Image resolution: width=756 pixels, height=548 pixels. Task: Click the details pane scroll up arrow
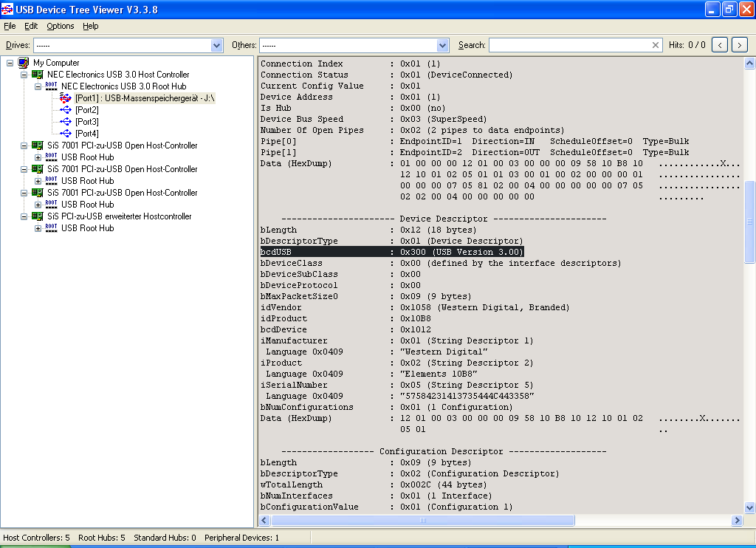point(749,64)
